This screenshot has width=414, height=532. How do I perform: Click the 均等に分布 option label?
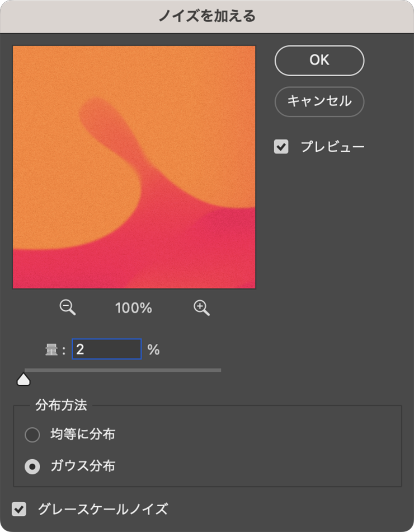pyautogui.click(x=83, y=434)
